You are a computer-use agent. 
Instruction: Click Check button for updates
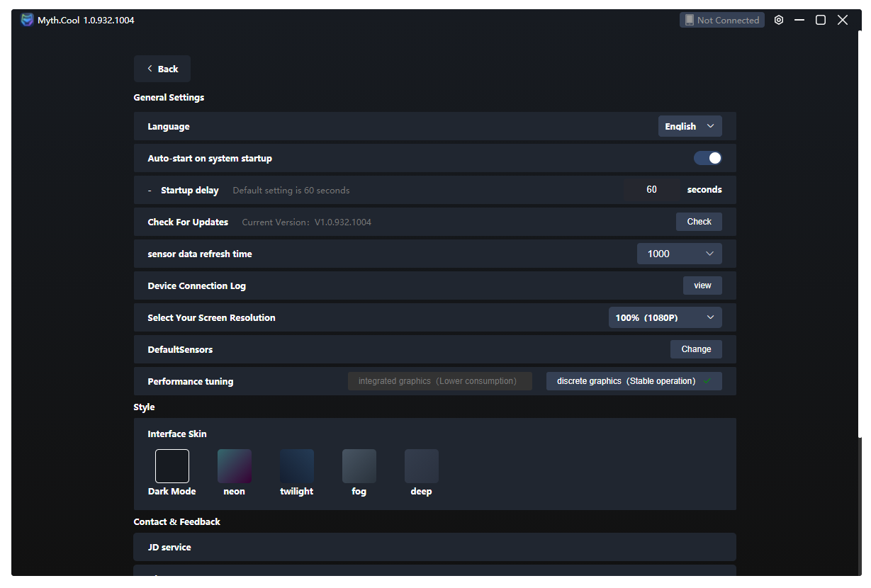tap(699, 222)
